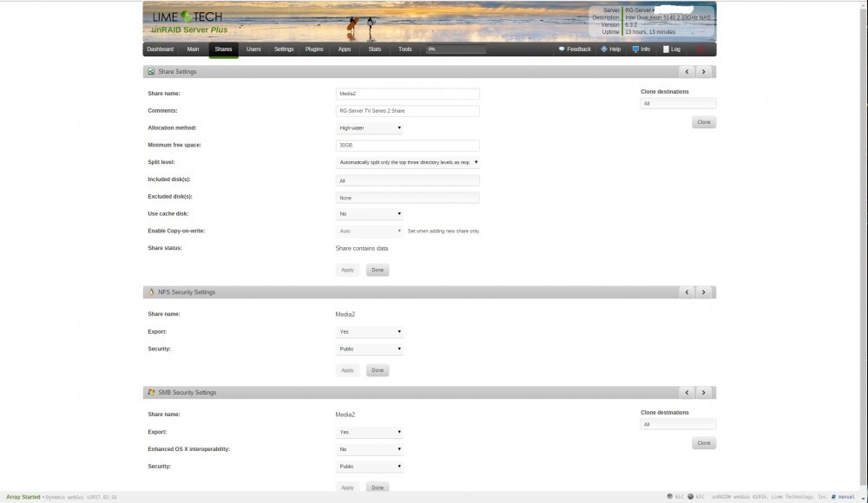The width and height of the screenshot is (868, 503).
Task: Click the red power icon in navigation bar
Action: (700, 49)
